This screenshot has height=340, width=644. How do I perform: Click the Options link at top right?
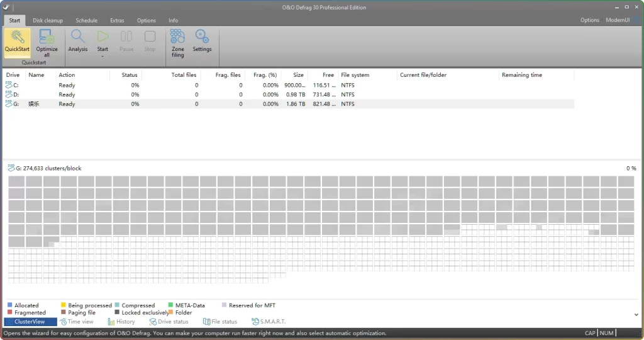pyautogui.click(x=590, y=20)
